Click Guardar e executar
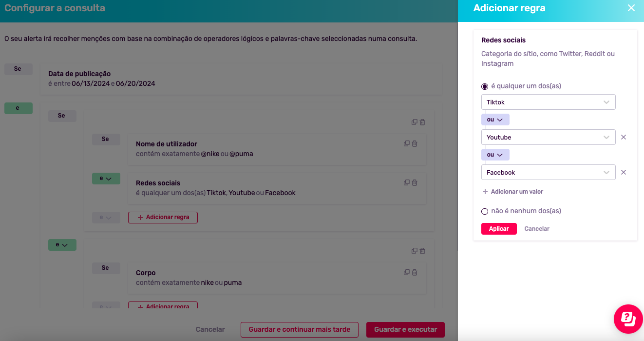The height and width of the screenshot is (341, 644). [405, 329]
